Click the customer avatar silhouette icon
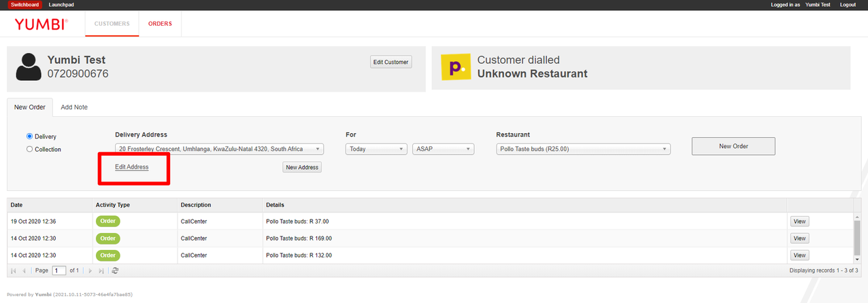The width and height of the screenshot is (868, 303). point(29,67)
